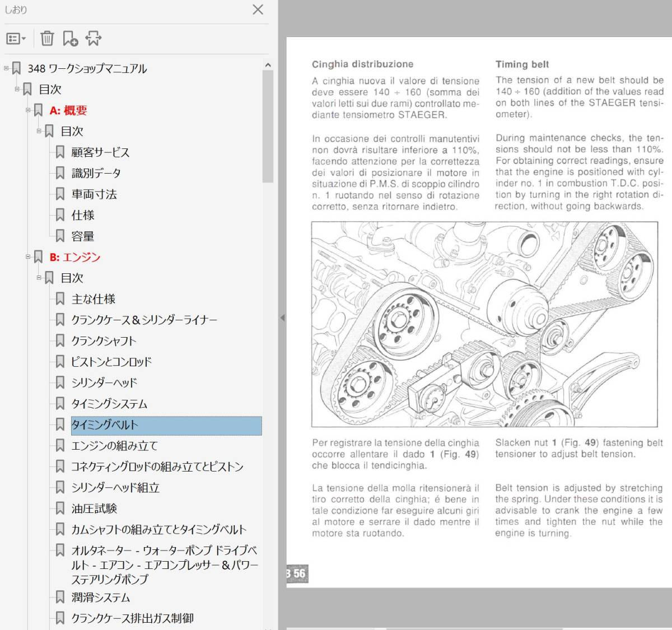Open コネクティングロッドの組み立てとピストン bookmark
672x630 pixels.
pyautogui.click(x=157, y=466)
